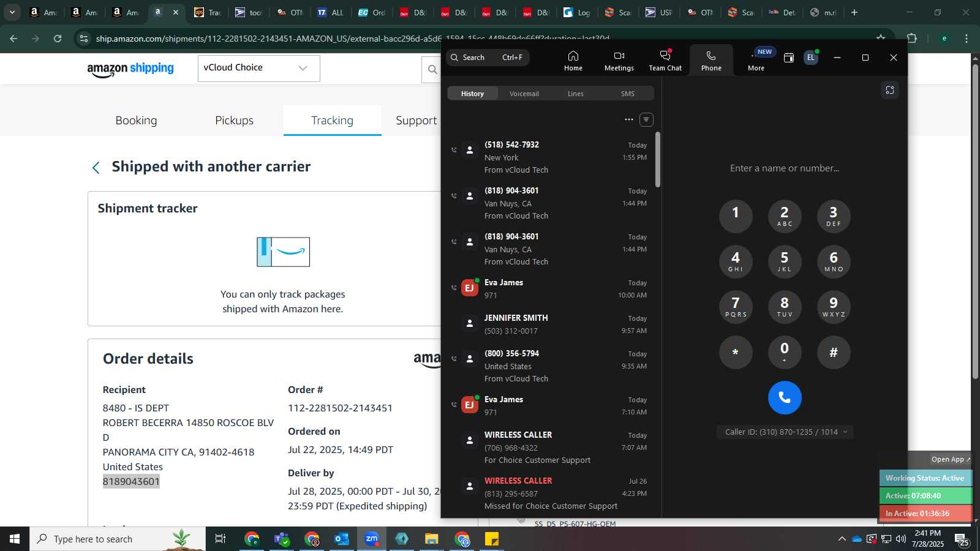The height and width of the screenshot is (551, 980).
Task: Switch to the History tab
Action: pos(472,94)
